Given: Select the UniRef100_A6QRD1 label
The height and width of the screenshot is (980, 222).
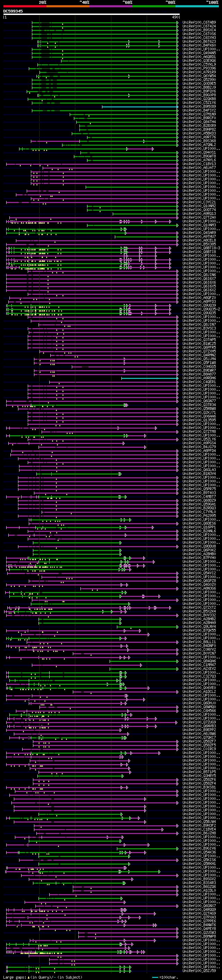Looking at the screenshot, I should [x=199, y=57].
